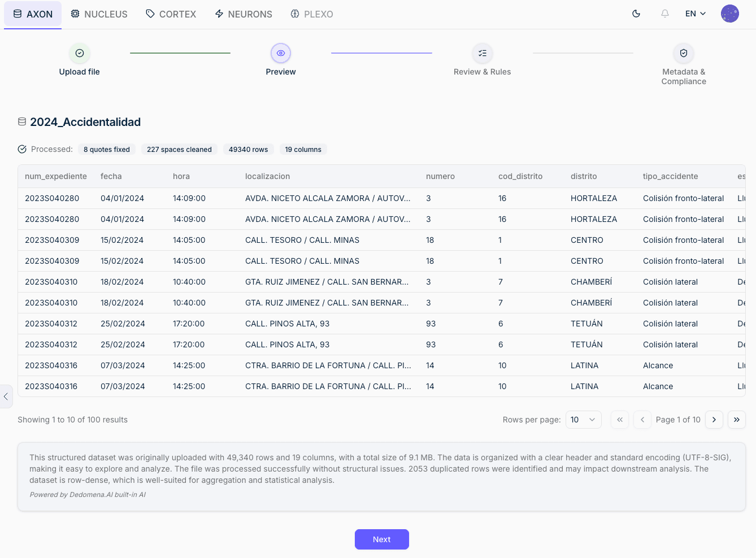Open the CORTEX tab

point(171,14)
